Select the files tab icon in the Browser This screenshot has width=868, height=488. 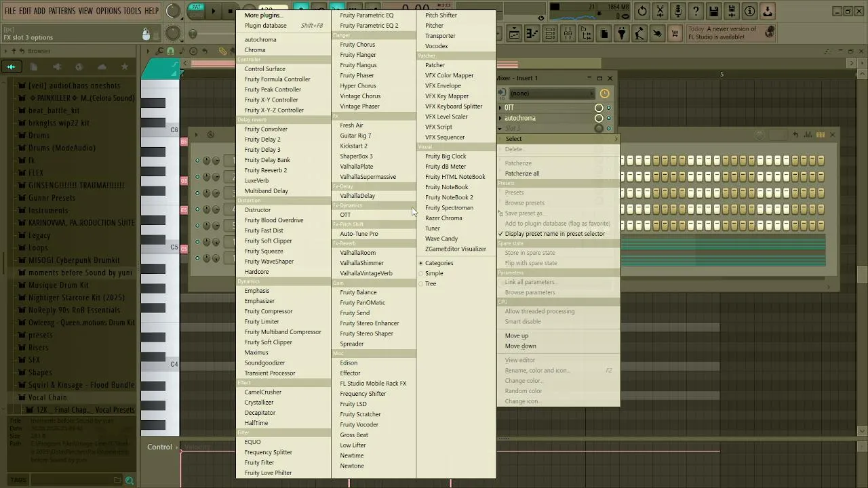[x=34, y=66]
